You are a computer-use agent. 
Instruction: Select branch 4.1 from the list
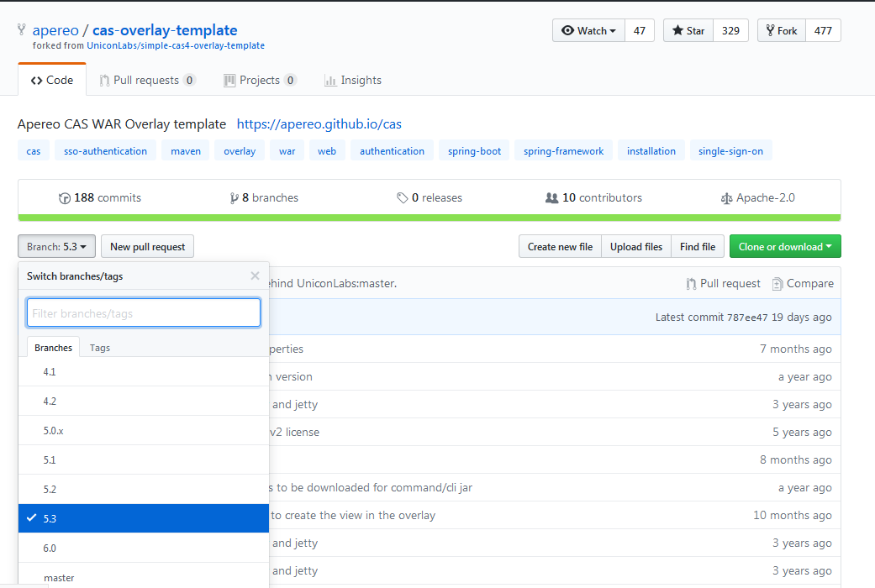coord(144,371)
